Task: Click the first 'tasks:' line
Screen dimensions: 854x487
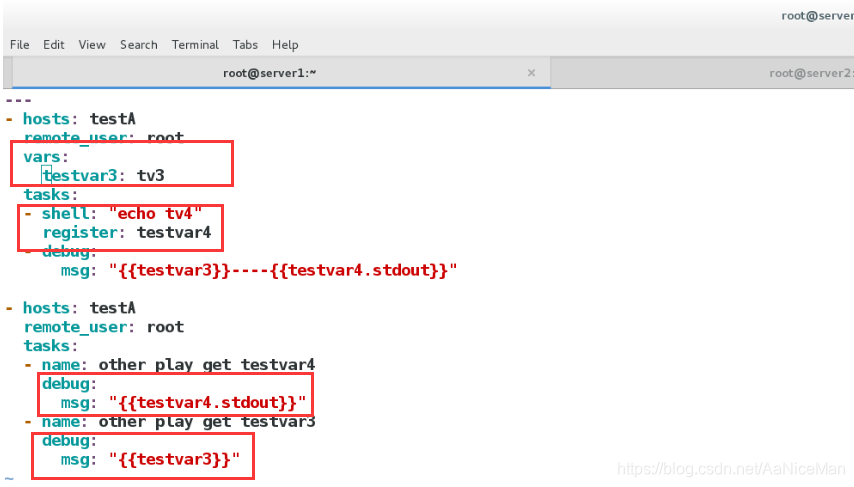Action: [50, 194]
